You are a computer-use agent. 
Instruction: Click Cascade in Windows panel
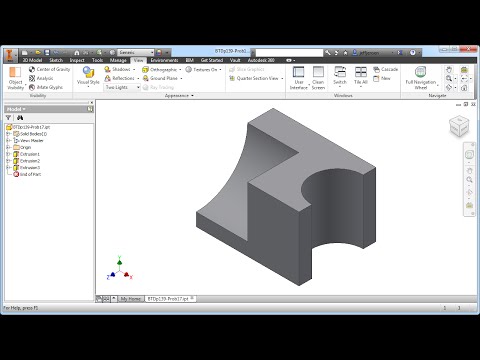coord(386,69)
